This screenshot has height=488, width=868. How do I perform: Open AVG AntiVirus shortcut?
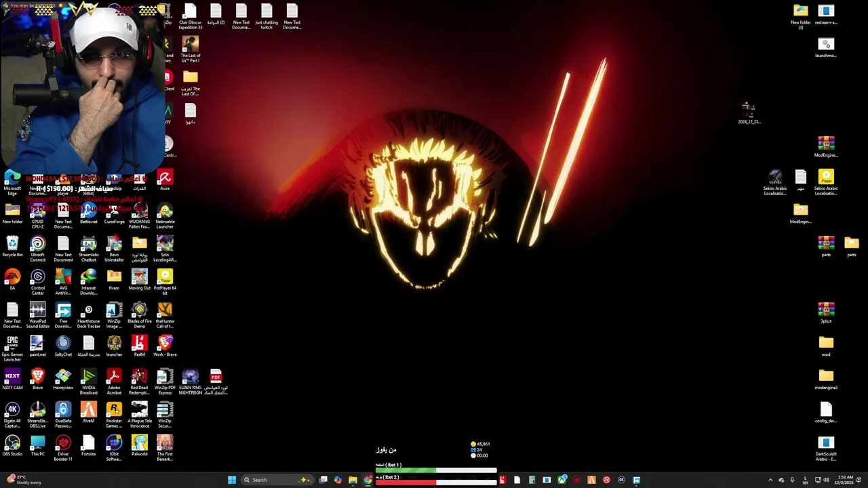tap(63, 282)
